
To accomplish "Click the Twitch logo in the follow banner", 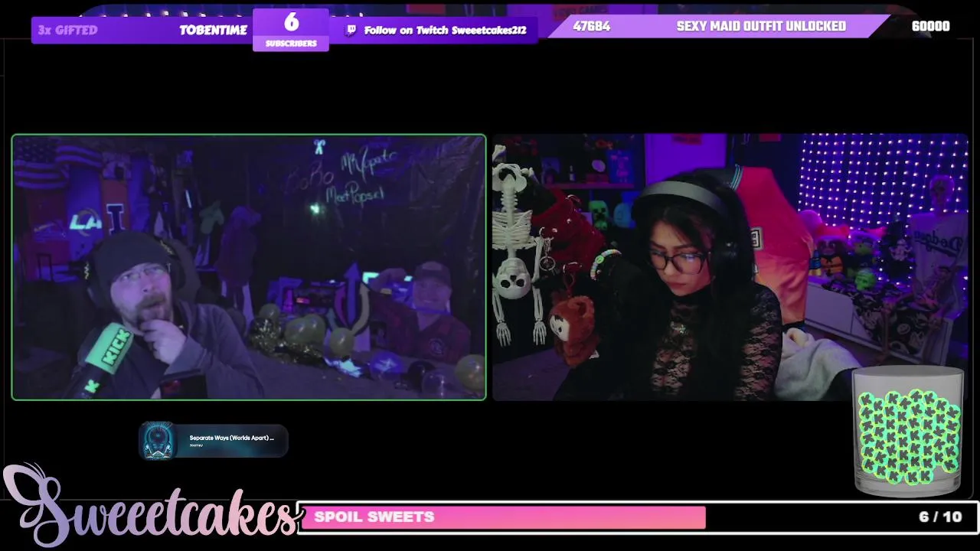I will coord(351,30).
